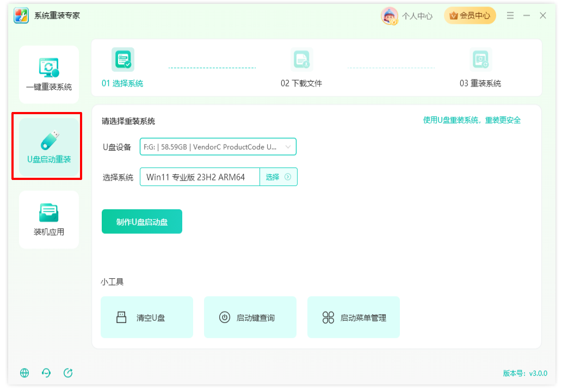Image resolution: width=562 pixels, height=392 pixels.
Task: Open the 会员中心 membership button
Action: pyautogui.click(x=470, y=15)
